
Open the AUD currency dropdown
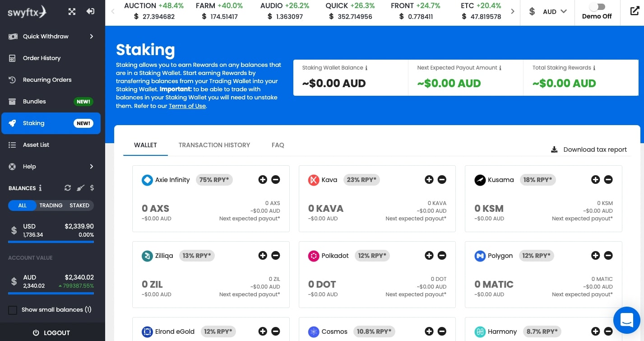click(547, 12)
